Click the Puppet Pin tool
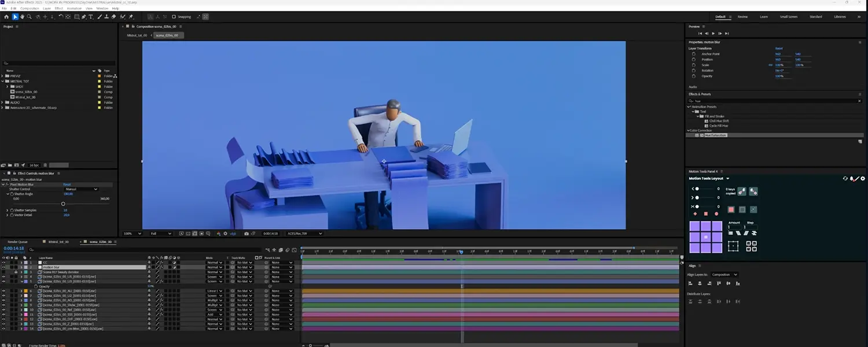This screenshot has width=868, height=347. (131, 17)
